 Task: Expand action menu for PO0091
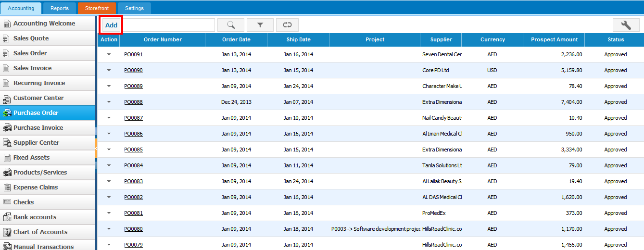click(109, 54)
